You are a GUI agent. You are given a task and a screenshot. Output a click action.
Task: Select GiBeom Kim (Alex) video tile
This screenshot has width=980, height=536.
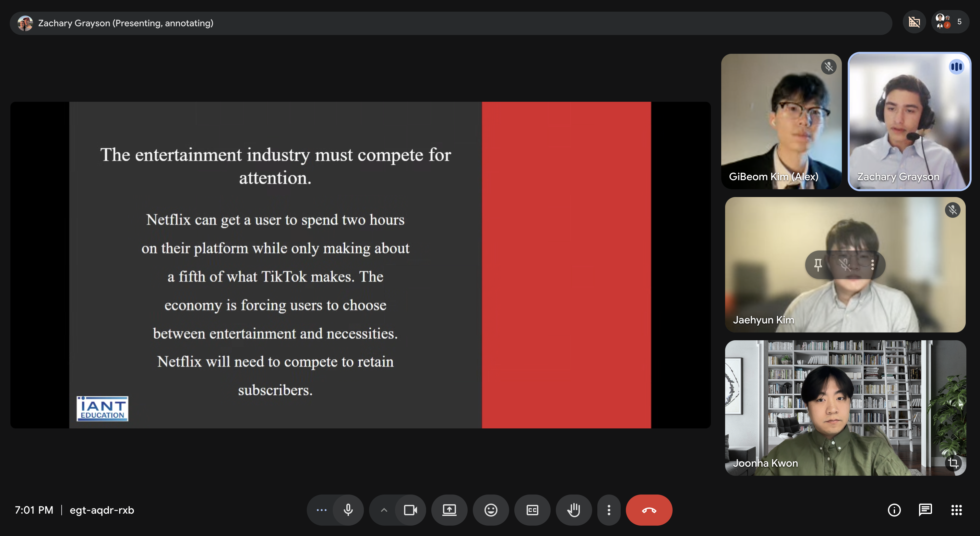click(781, 121)
